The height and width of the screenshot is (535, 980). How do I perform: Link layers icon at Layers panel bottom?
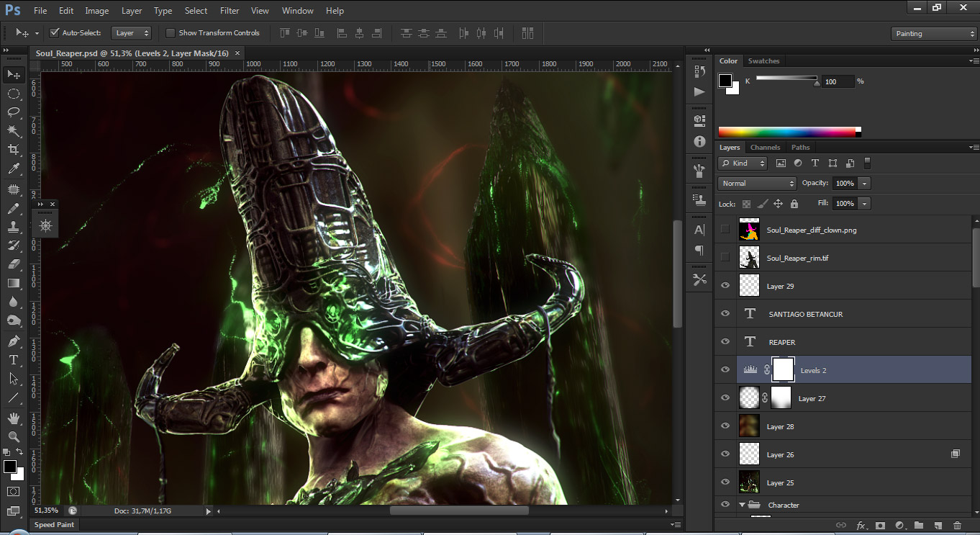pyautogui.click(x=841, y=526)
